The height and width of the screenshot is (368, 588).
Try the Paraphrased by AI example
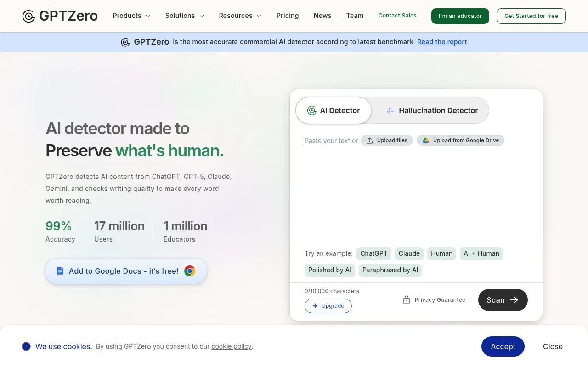(390, 270)
